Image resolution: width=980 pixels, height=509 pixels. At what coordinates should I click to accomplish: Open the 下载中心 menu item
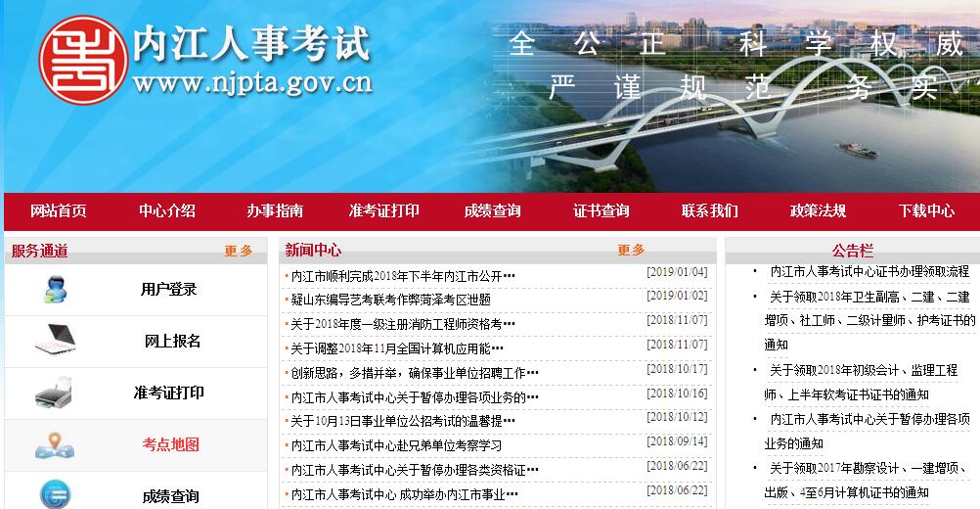tap(926, 211)
